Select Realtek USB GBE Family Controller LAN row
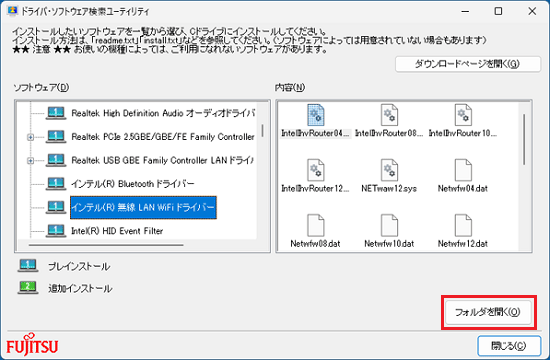 (162, 160)
